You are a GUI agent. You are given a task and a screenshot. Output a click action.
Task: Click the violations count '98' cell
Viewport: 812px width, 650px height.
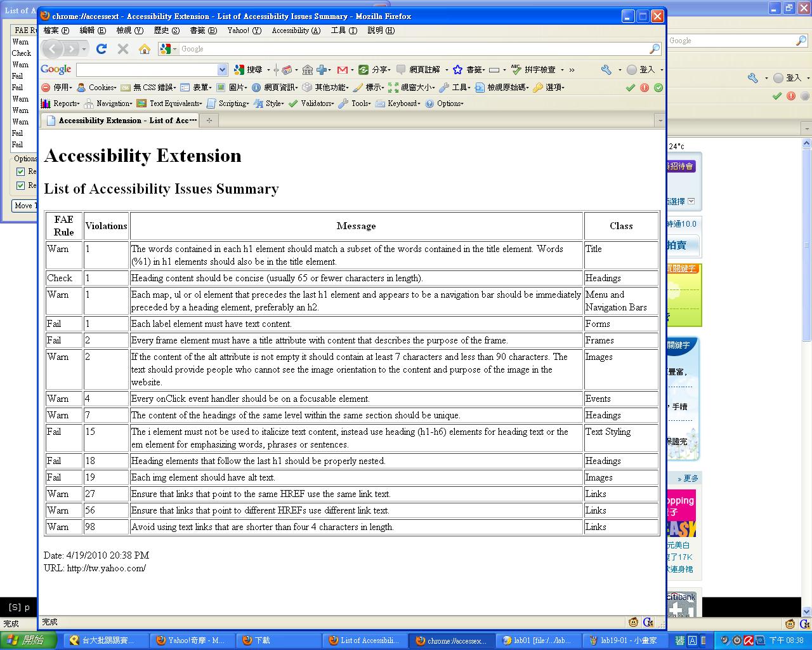[x=106, y=527]
